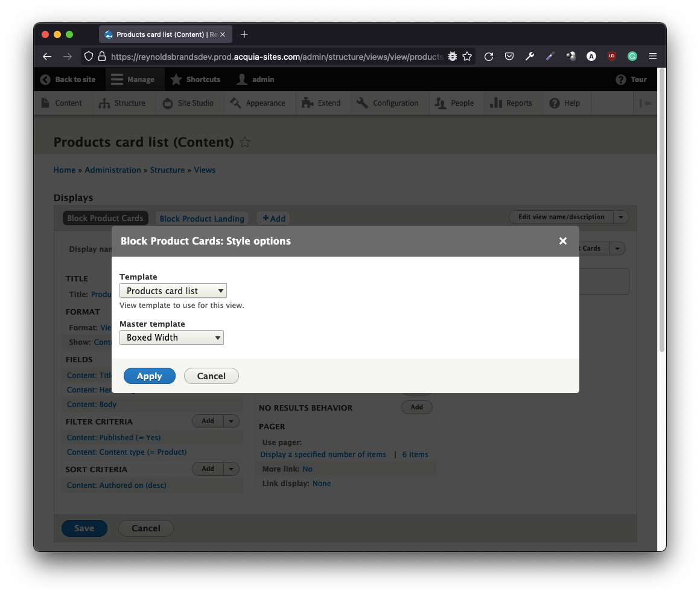
Task: Open the Shortcuts star icon
Action: pyautogui.click(x=176, y=79)
